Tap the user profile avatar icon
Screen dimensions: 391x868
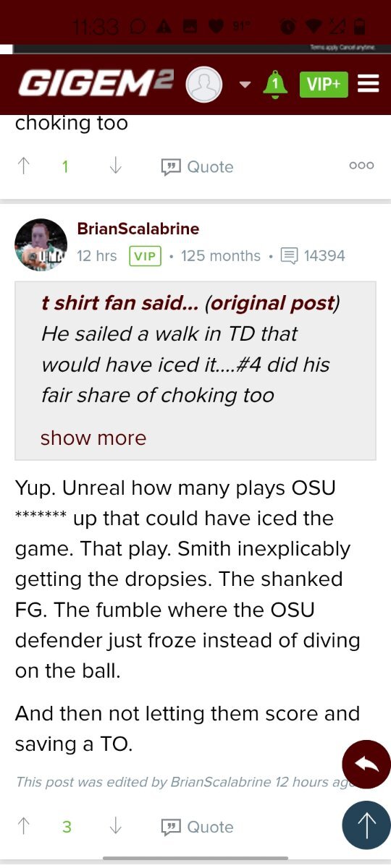coord(203,85)
